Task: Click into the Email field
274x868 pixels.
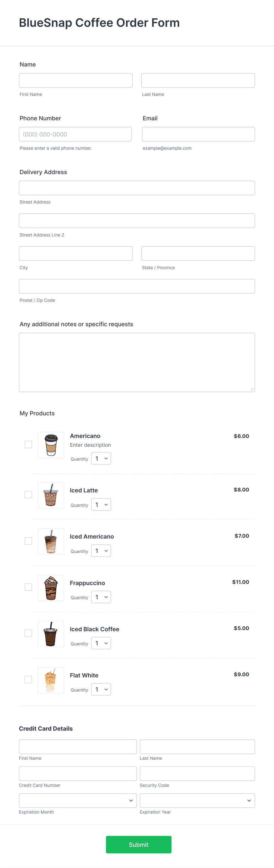Action: tap(198, 134)
